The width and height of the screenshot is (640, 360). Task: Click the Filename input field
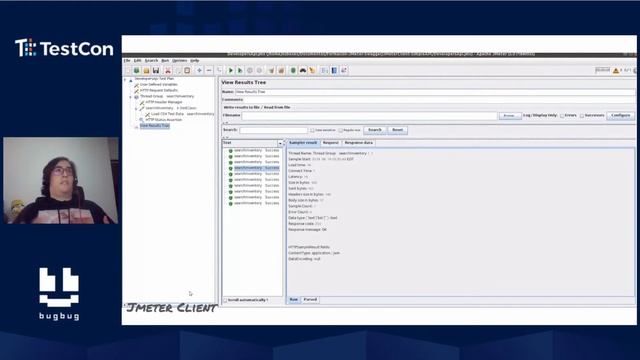(369, 116)
